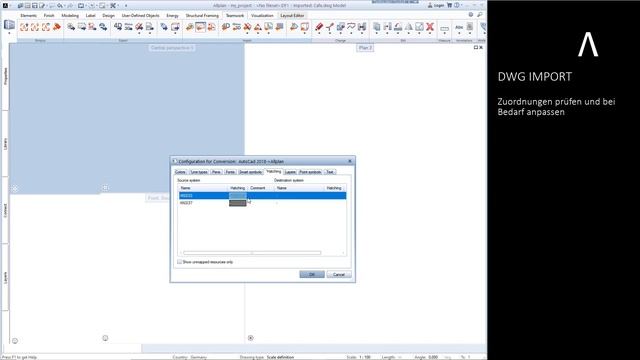This screenshot has width=640, height=360.
Task: Click OK in the conversion configuration dialog
Action: (312, 274)
